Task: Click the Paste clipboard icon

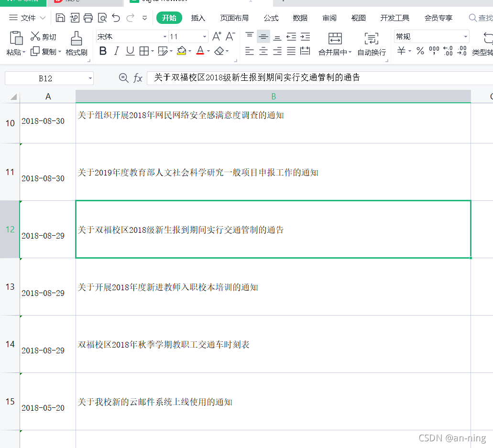Action: point(16,38)
